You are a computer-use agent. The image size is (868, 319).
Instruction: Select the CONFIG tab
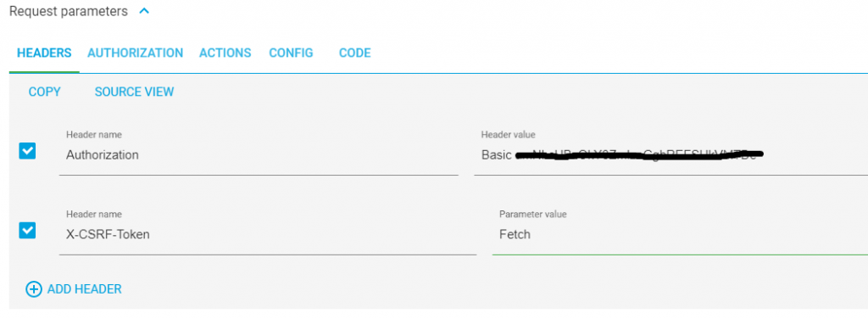click(x=292, y=53)
